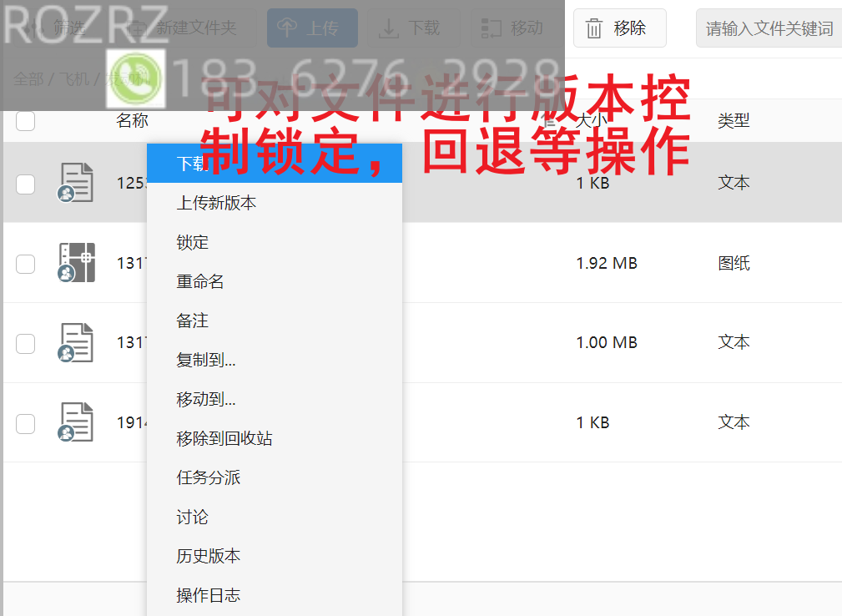Click the cloud upload 上传 button
This screenshot has height=616, width=842.
click(312, 28)
